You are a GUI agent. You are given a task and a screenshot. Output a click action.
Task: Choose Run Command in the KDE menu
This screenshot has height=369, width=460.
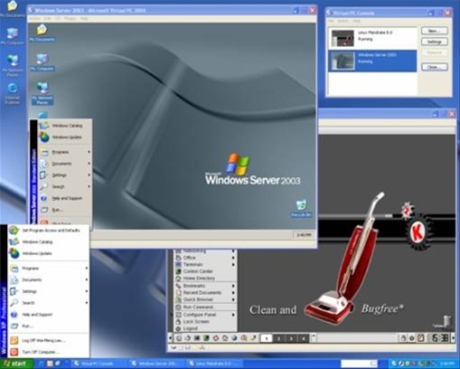205,307
